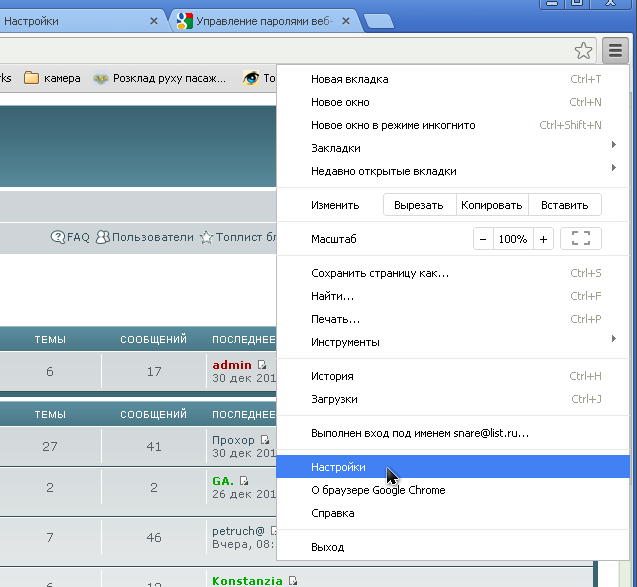Viewport: 637px width, 587px height.
Task: Click the Вырезать button
Action: (419, 205)
